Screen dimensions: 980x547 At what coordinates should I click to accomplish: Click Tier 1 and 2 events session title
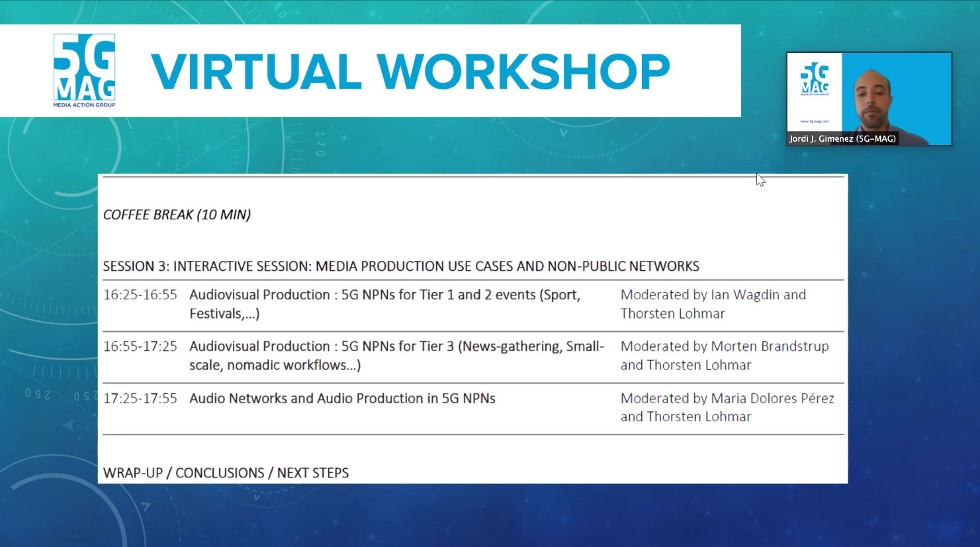[x=385, y=304]
